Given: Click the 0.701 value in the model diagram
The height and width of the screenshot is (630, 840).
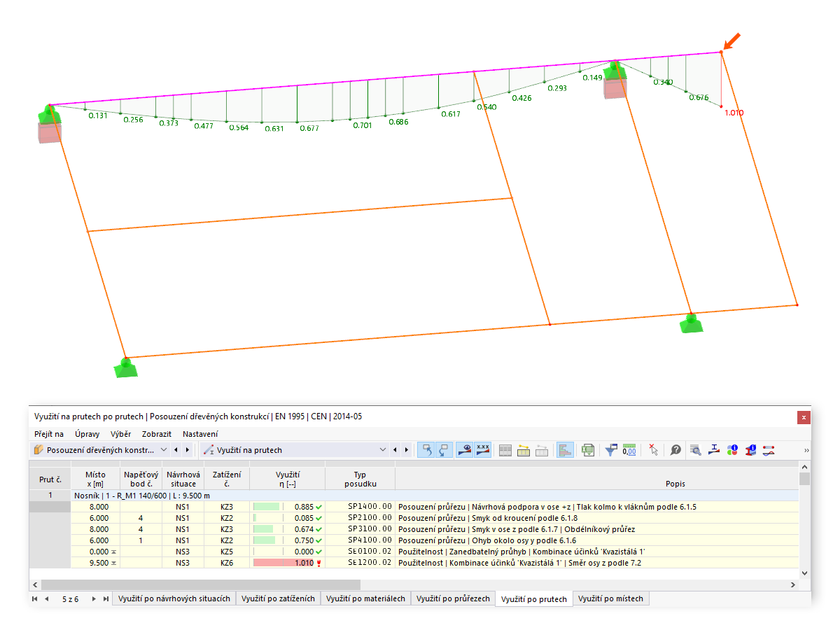Looking at the screenshot, I should pyautogui.click(x=362, y=125).
